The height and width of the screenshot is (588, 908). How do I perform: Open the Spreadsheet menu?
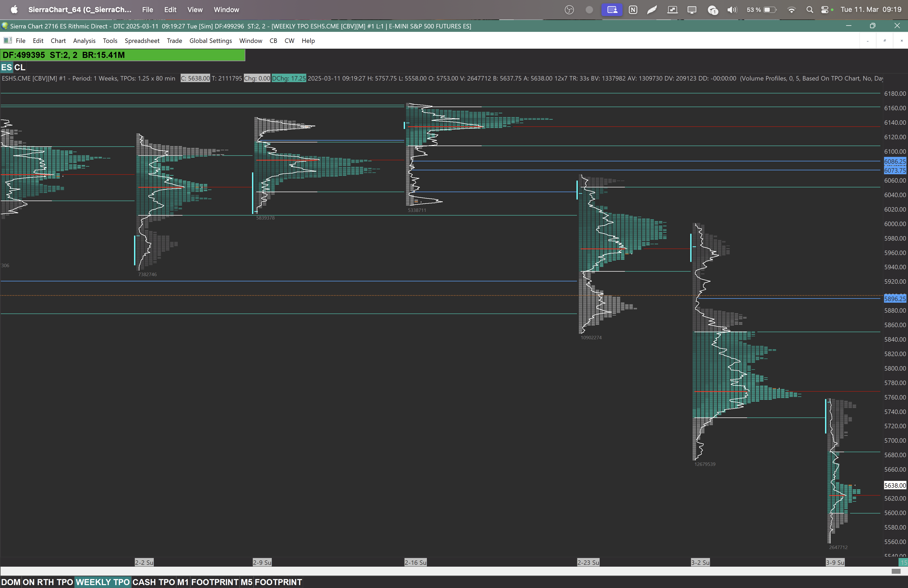142,41
